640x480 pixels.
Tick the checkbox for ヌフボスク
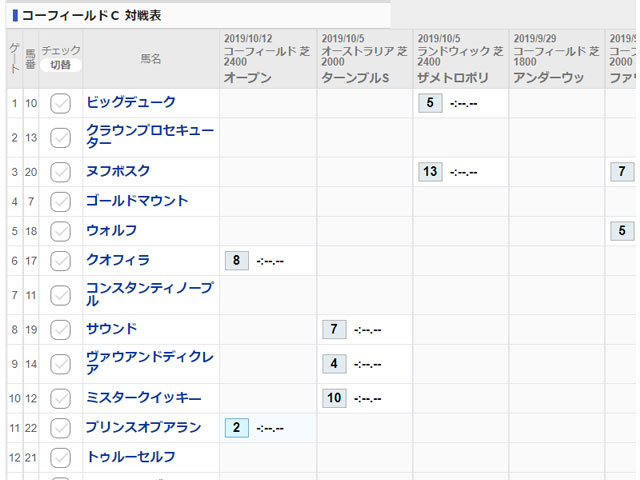point(60,172)
